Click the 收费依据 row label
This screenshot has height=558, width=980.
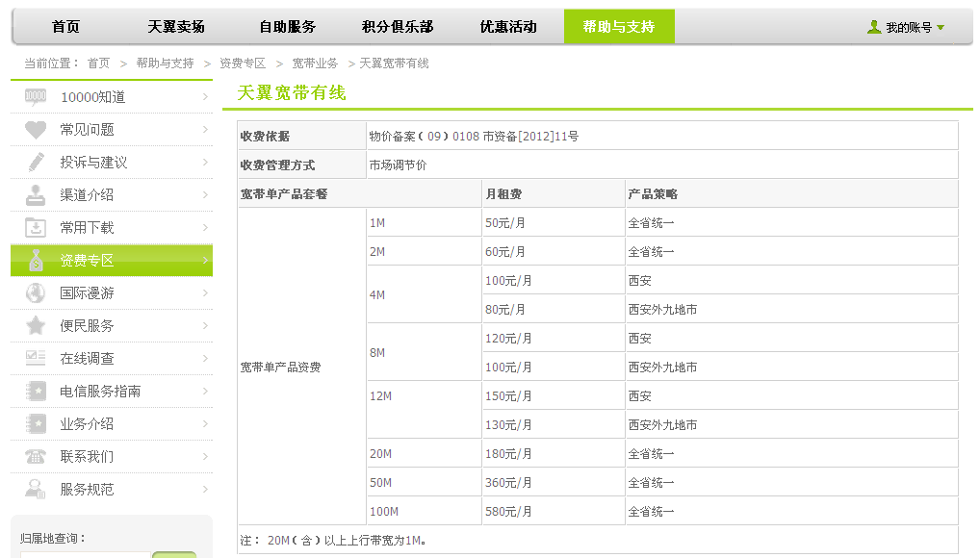click(265, 137)
